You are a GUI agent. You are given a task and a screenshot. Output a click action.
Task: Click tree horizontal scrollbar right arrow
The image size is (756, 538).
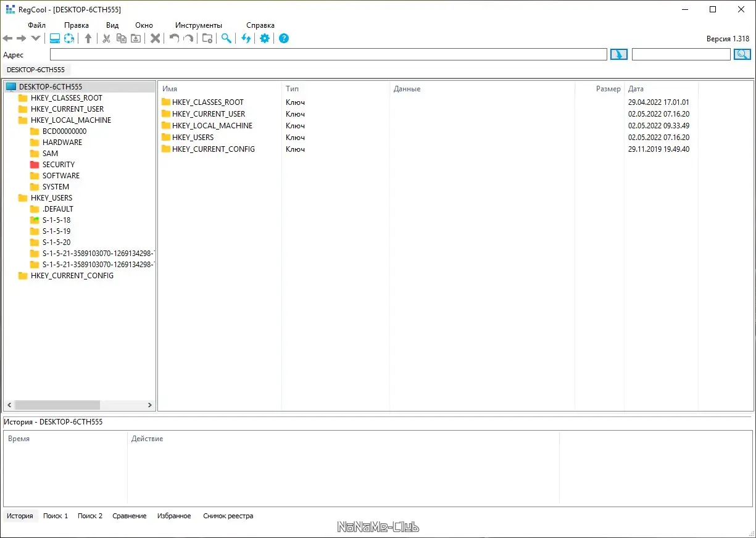(x=150, y=405)
